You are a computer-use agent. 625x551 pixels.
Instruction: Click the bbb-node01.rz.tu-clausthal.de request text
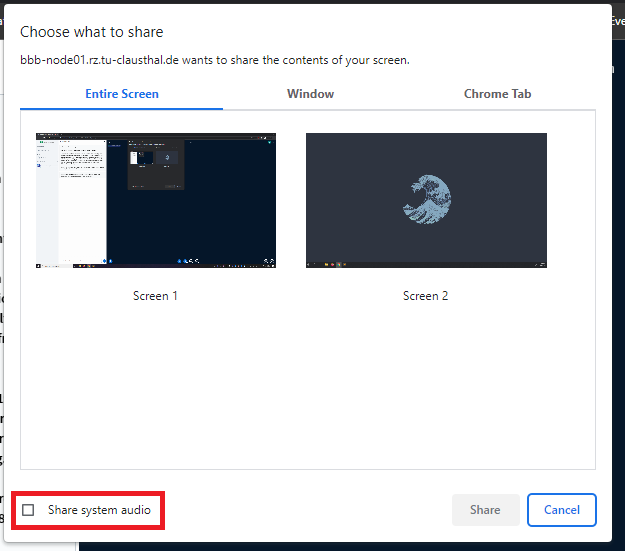pos(214,60)
